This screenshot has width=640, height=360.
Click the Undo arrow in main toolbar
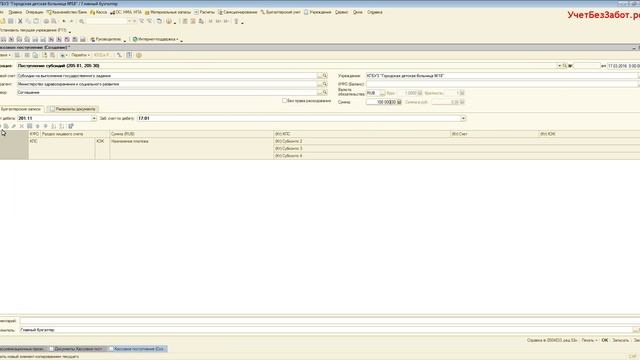(x=64, y=21)
